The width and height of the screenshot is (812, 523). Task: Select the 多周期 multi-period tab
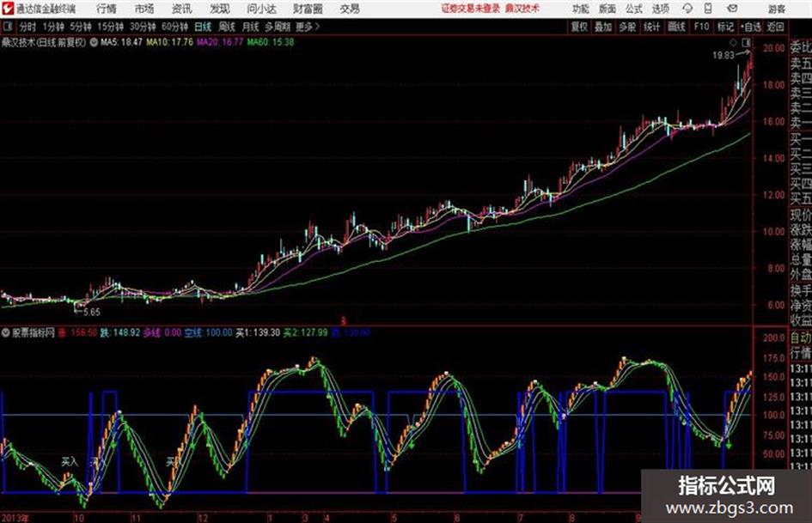(278, 27)
